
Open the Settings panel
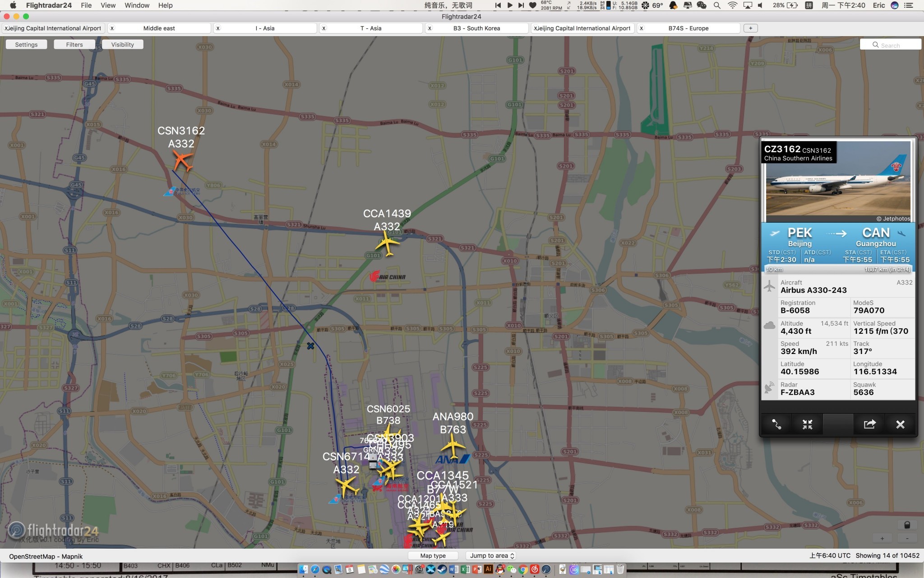26,45
